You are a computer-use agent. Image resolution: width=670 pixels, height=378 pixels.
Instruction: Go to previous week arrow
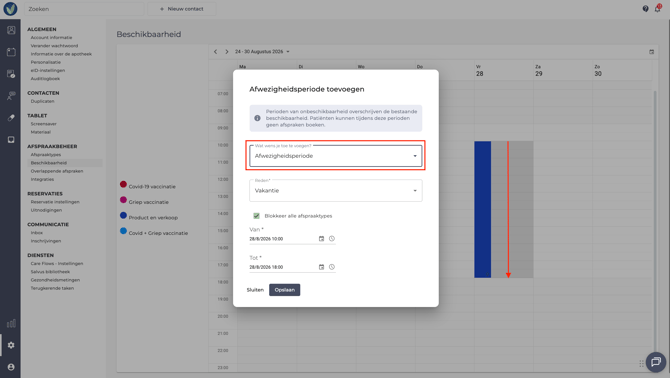pyautogui.click(x=215, y=52)
